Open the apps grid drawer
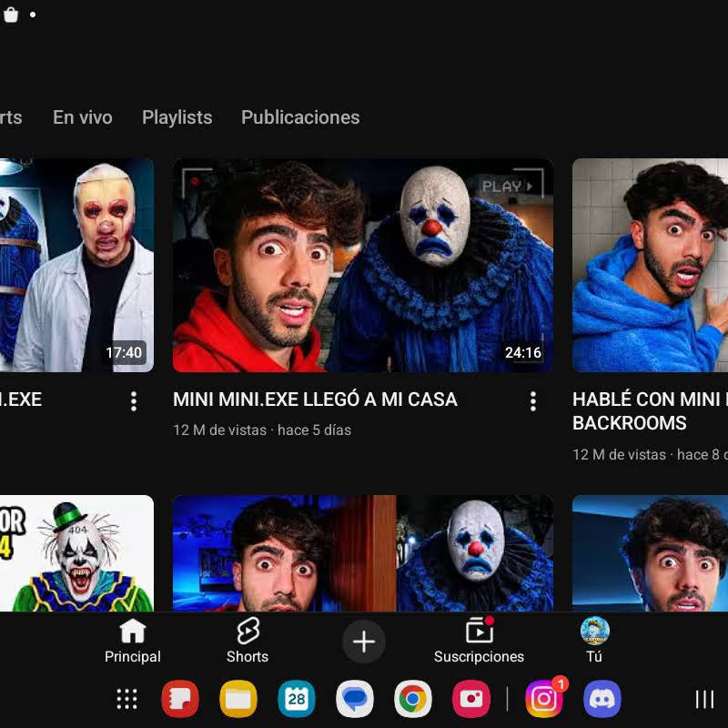This screenshot has height=728, width=728. pos(126,699)
